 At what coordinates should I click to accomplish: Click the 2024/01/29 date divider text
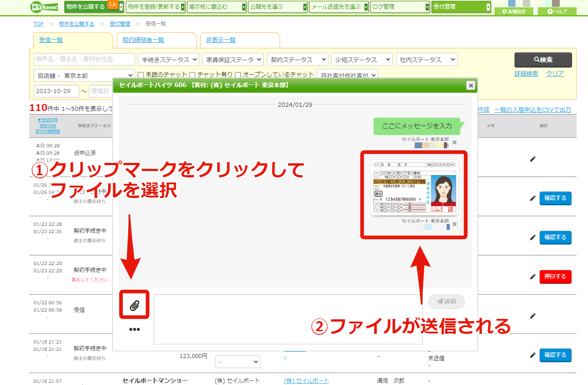[x=295, y=104]
